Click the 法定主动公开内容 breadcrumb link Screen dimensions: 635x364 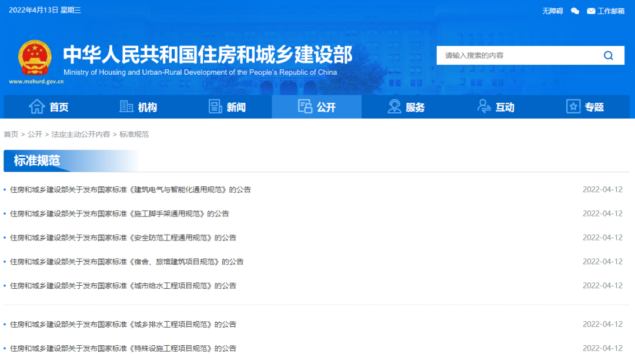[x=81, y=135]
